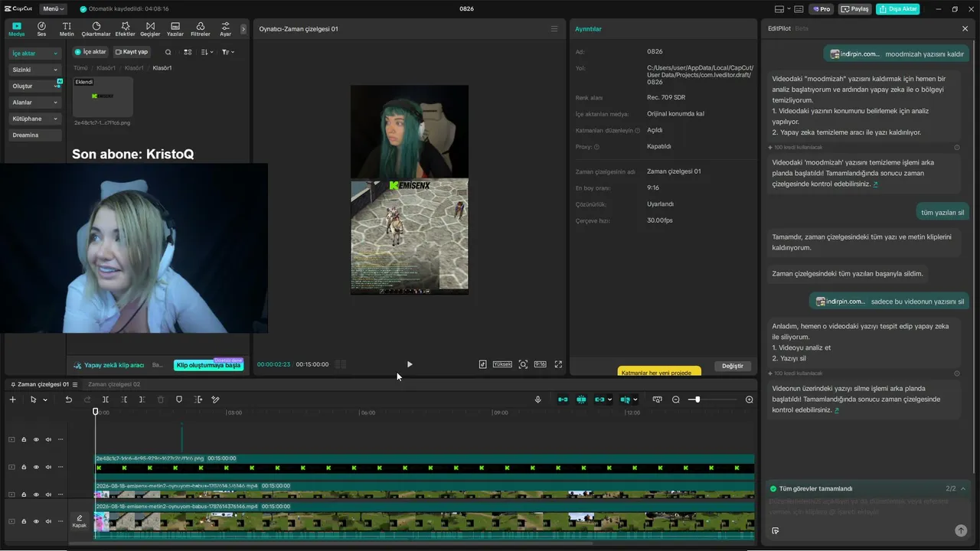Click the İçe aktar import button
The width and height of the screenshot is (980, 551).
click(x=91, y=52)
